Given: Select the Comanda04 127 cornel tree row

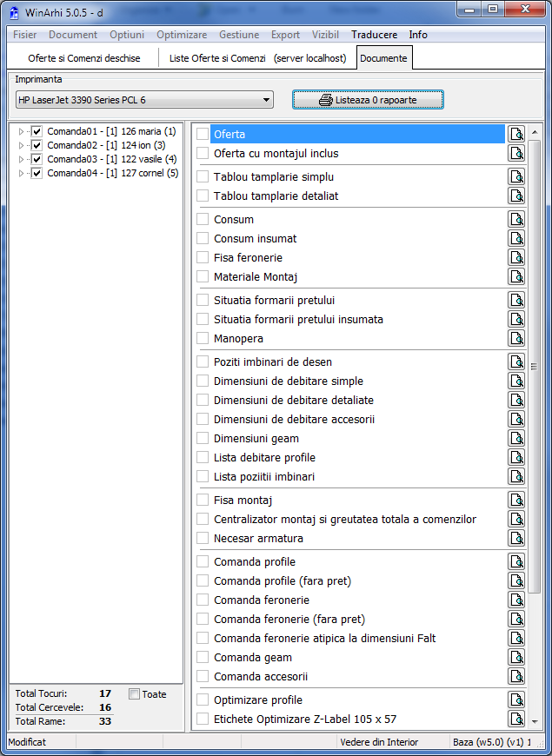Looking at the screenshot, I should coord(112,173).
